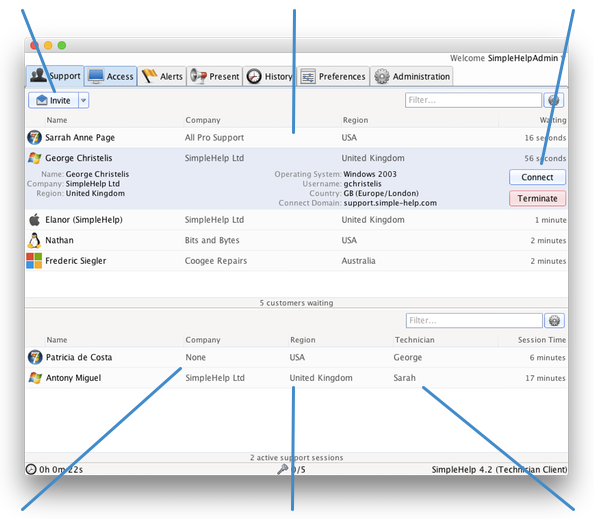Select the Antony Miguel session
Image resolution: width=594 pixels, height=519 pixels.
(297, 378)
